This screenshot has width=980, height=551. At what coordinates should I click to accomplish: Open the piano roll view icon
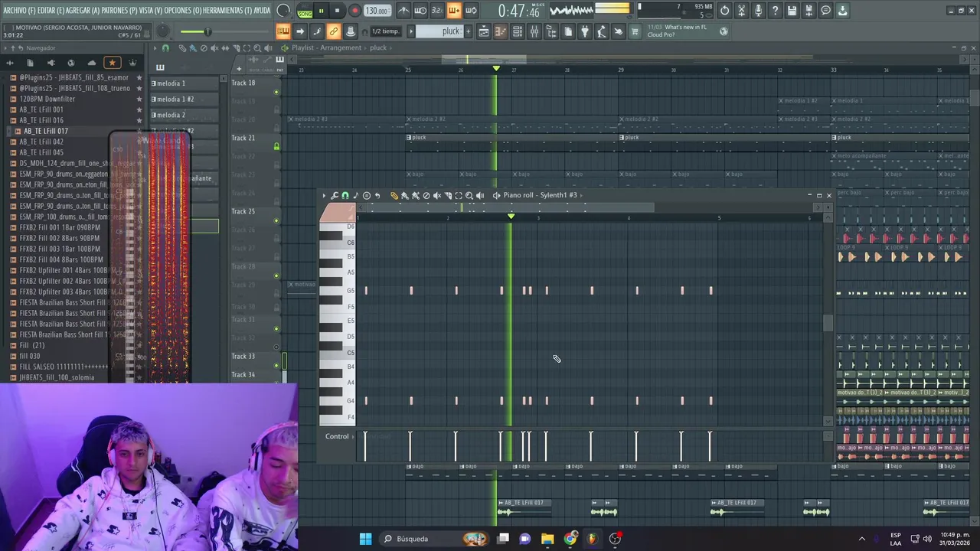[x=501, y=31]
